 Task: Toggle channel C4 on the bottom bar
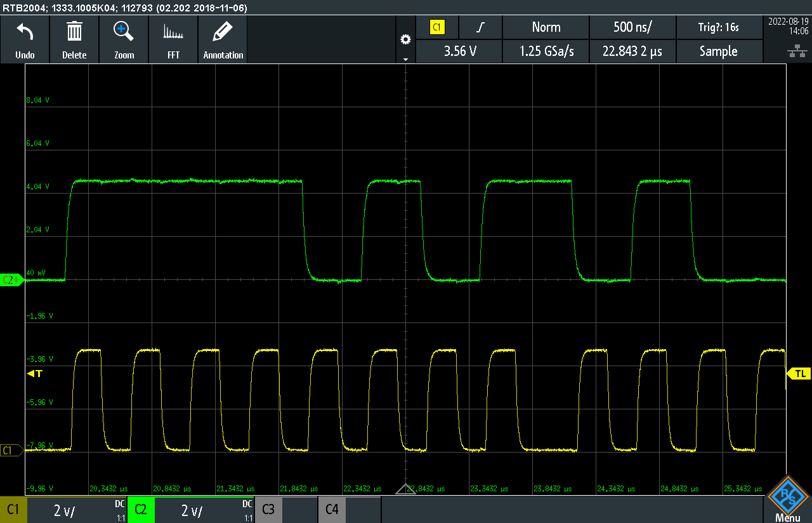(332, 510)
